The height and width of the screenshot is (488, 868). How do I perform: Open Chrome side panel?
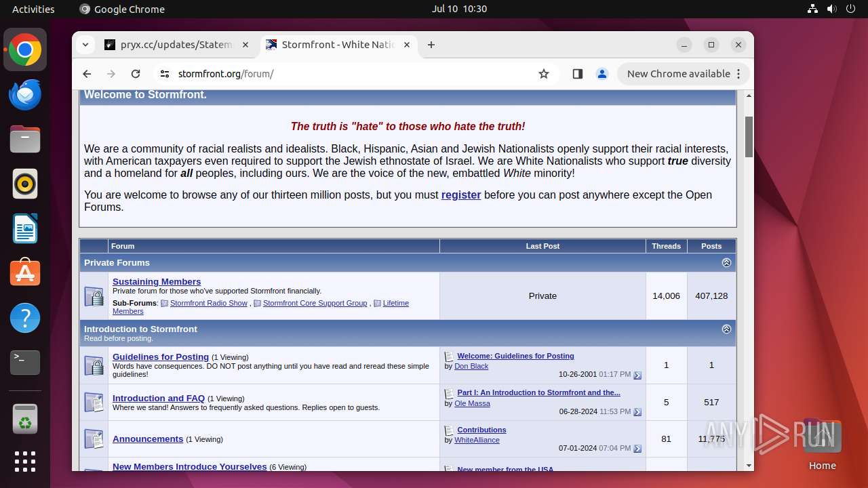coord(578,74)
